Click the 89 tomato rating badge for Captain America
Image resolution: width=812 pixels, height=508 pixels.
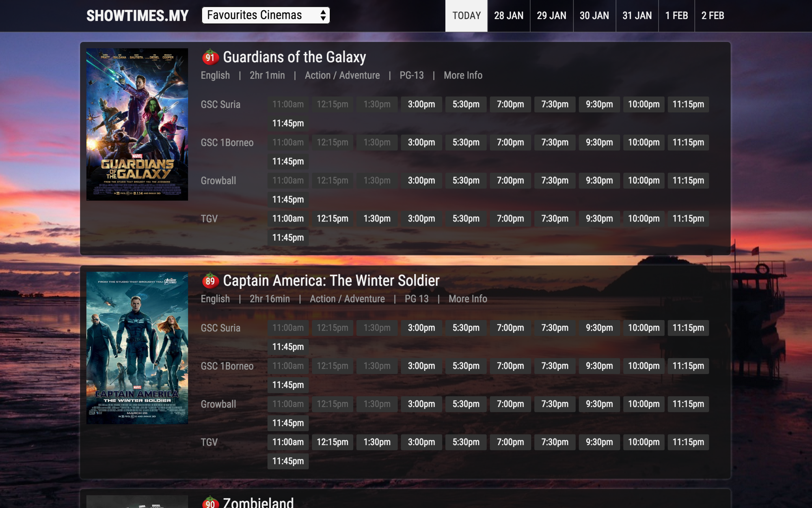click(x=210, y=281)
